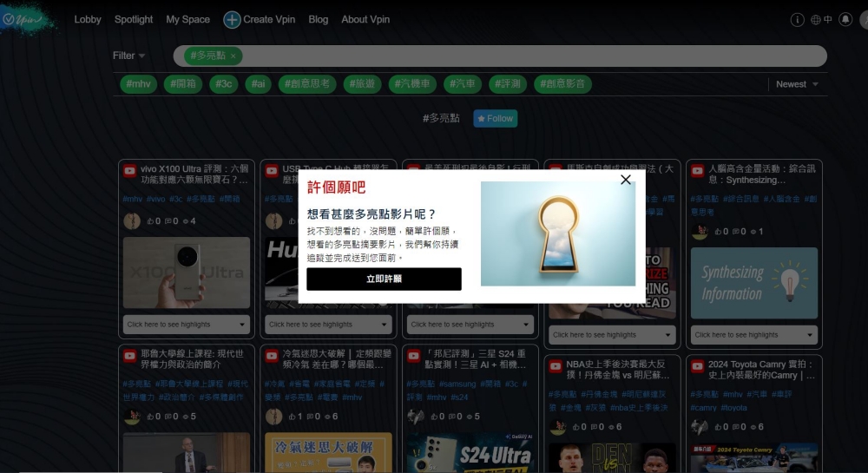Click YouTube icon on 人腦高含金量活動 card

point(698,171)
